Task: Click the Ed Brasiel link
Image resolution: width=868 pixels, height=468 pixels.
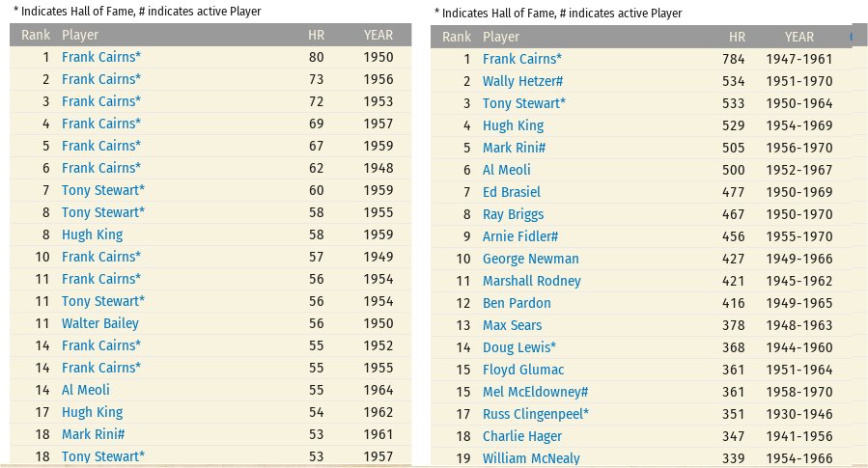Action: [x=511, y=192]
